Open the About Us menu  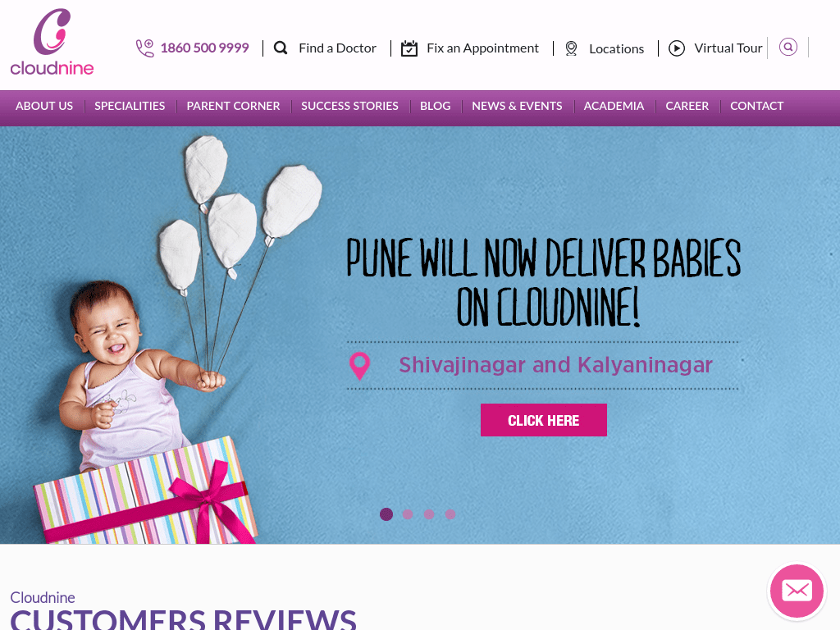pos(44,106)
